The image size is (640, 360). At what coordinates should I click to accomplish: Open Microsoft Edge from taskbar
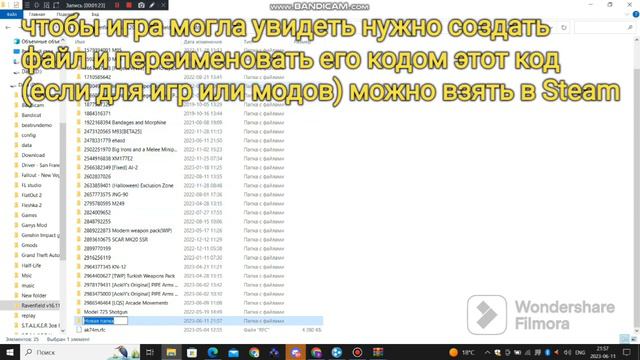click(x=213, y=352)
